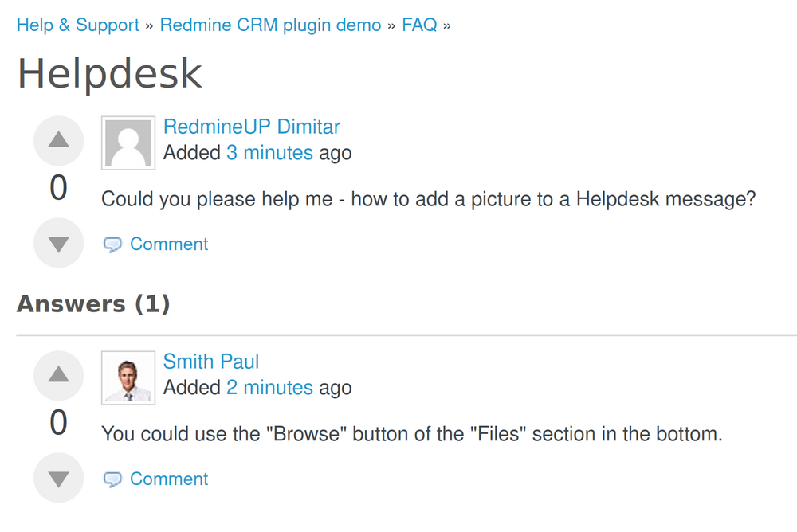The width and height of the screenshot is (797, 532).
Task: Click the "3 minutes" timestamp link
Action: point(269,153)
